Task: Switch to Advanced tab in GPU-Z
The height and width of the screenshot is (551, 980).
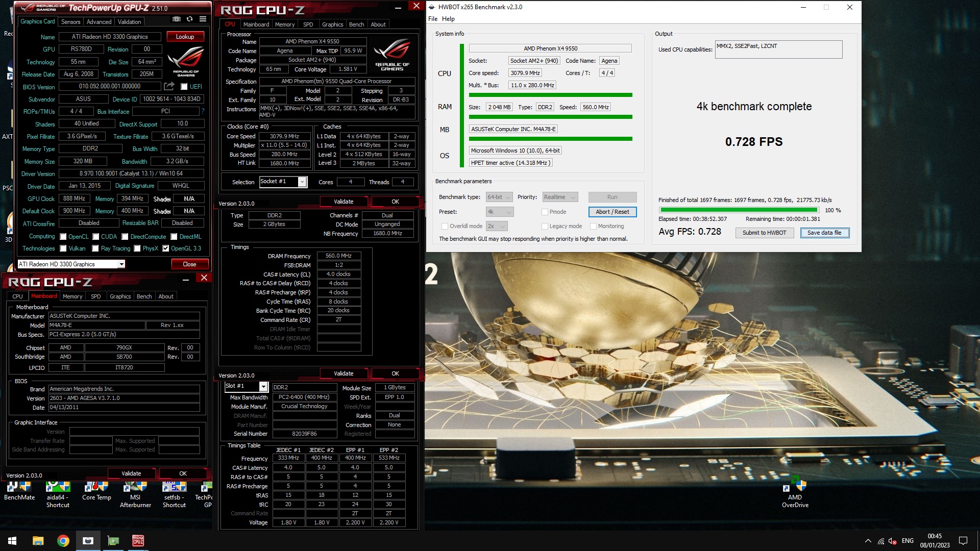Action: point(99,22)
